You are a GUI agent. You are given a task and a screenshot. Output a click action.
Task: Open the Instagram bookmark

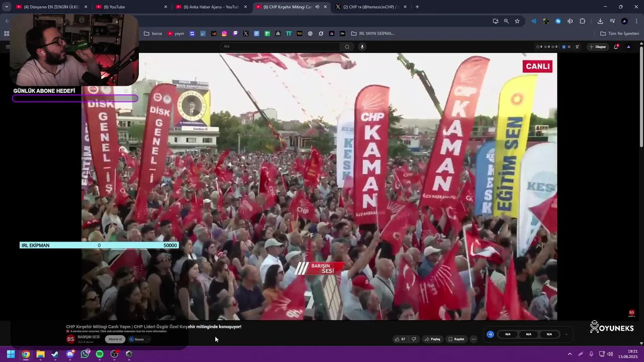[x=224, y=34]
